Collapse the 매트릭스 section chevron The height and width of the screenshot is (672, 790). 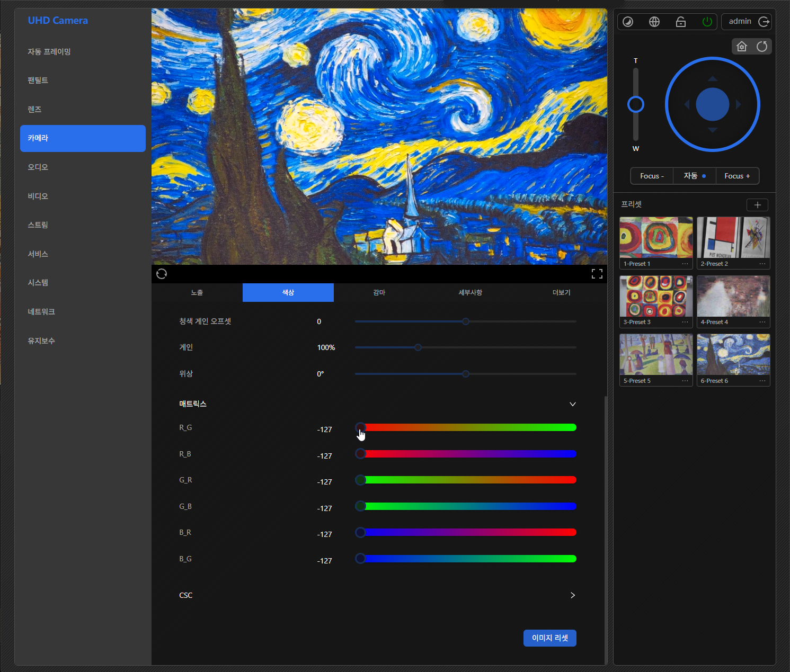[573, 404]
